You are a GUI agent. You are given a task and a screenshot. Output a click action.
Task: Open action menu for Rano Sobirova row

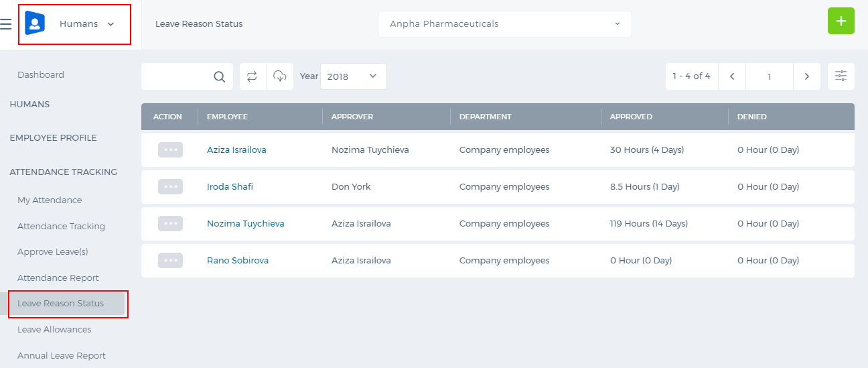(171, 260)
